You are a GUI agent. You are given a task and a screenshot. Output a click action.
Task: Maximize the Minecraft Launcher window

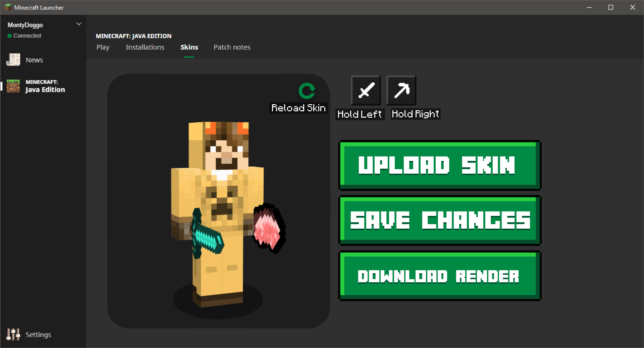pos(611,7)
